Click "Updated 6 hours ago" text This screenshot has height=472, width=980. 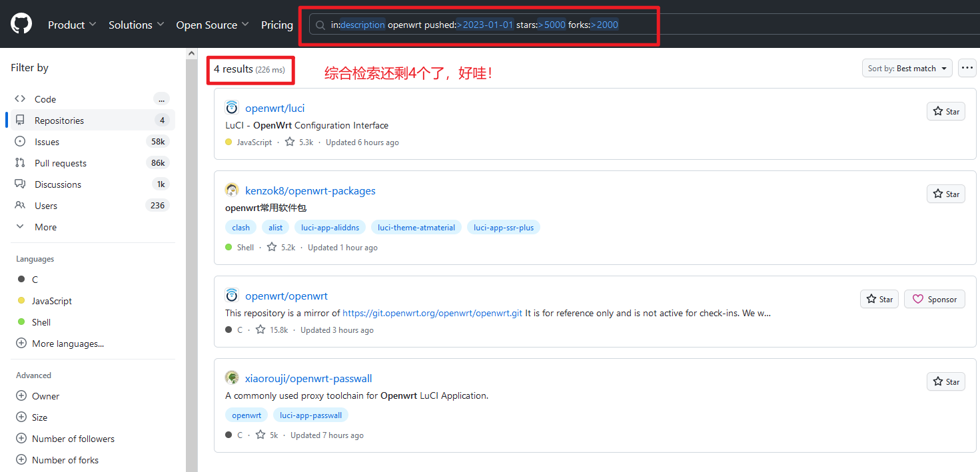click(x=362, y=142)
